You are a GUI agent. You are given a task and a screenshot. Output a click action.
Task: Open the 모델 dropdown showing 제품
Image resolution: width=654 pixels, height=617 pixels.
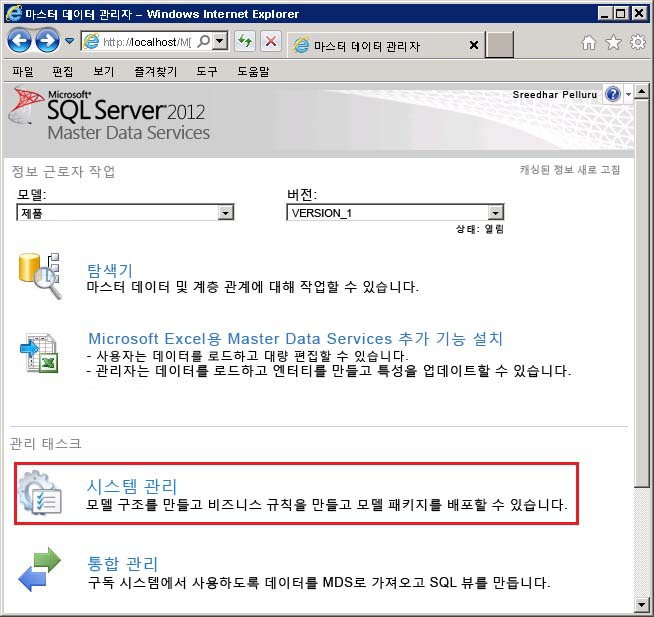click(125, 213)
